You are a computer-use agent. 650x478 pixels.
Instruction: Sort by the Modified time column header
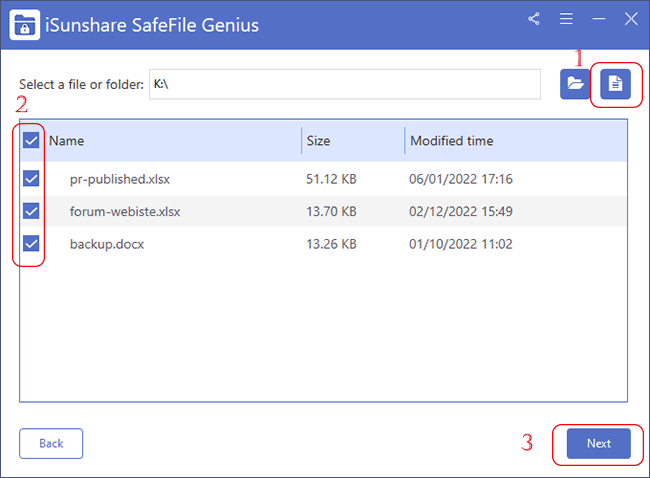[x=452, y=141]
